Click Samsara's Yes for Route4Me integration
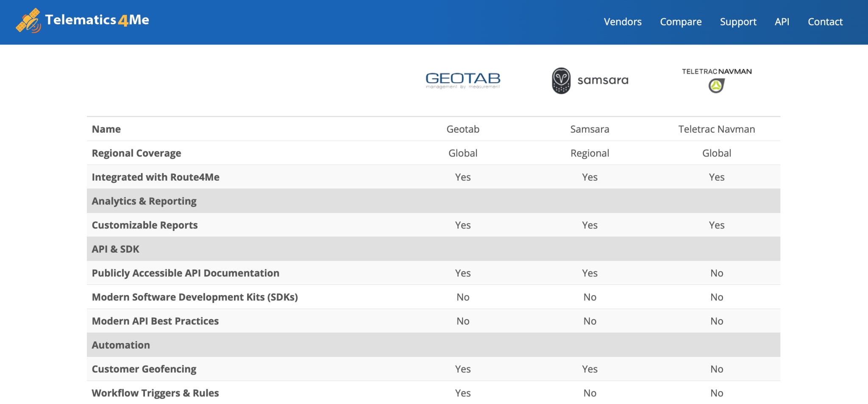This screenshot has height=404, width=868. (590, 177)
